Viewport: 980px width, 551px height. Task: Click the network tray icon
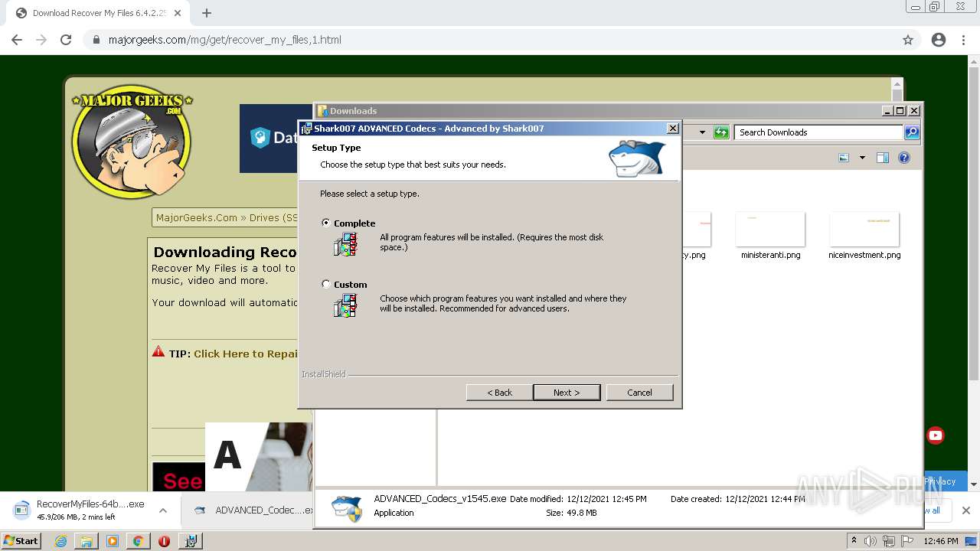click(x=889, y=541)
